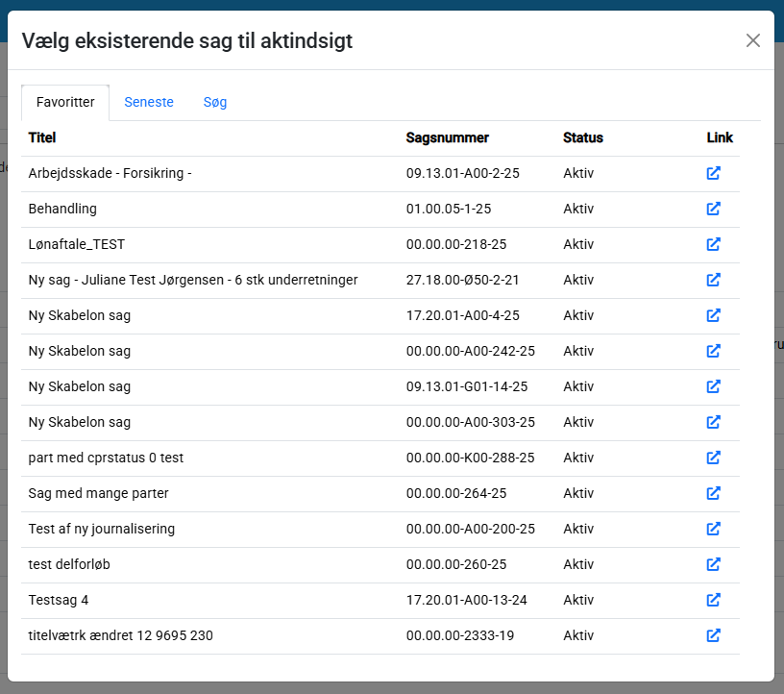Select the part med cprstatus 0 test row
784x694 pixels.
pyautogui.click(x=106, y=458)
